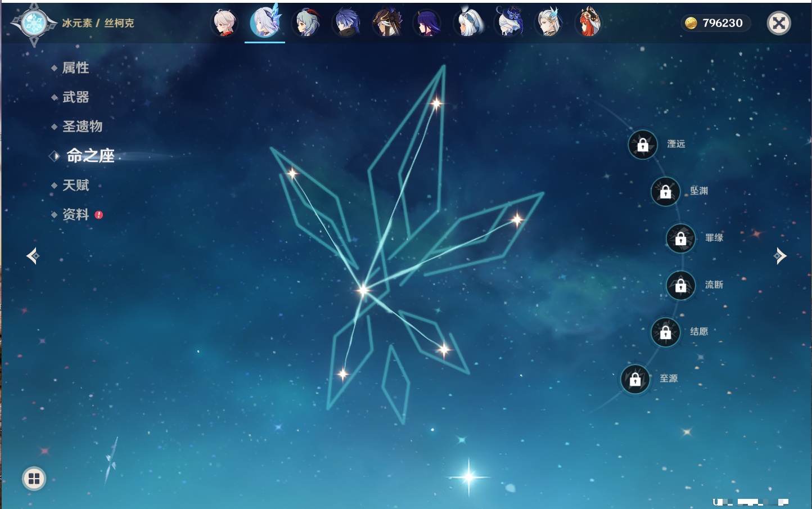812x509 pixels.
Task: Click the 796230 Mora balance
Action: (x=715, y=23)
